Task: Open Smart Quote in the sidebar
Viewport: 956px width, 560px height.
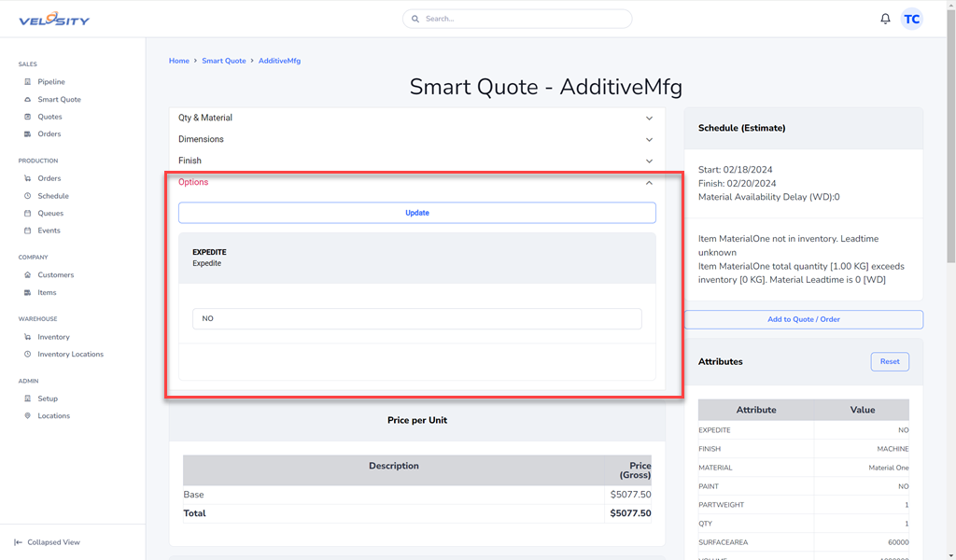Action: (x=59, y=100)
